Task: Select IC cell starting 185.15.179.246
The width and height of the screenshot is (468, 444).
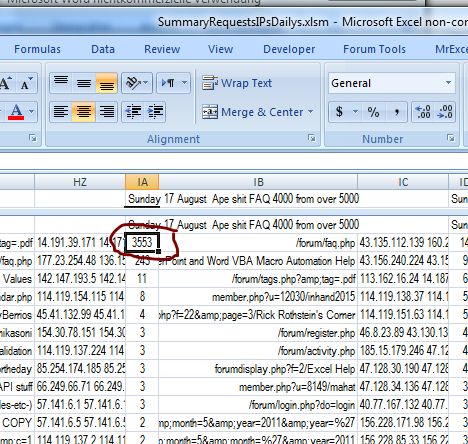Action: [403, 351]
